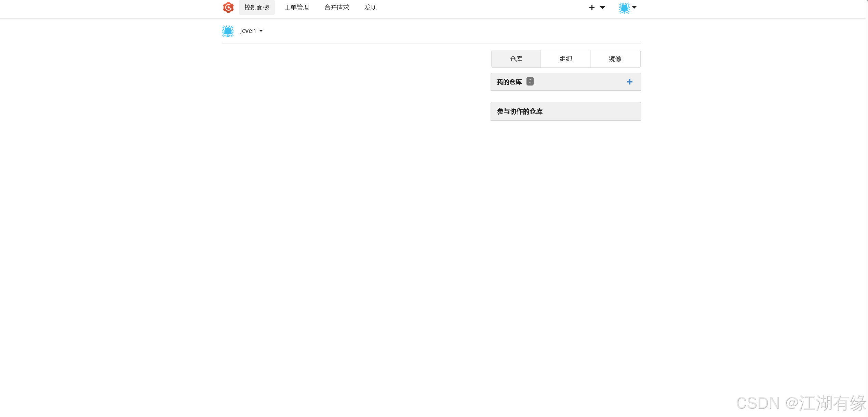
Task: Click the 参与协作的仓库 panel header
Action: pyautogui.click(x=520, y=111)
